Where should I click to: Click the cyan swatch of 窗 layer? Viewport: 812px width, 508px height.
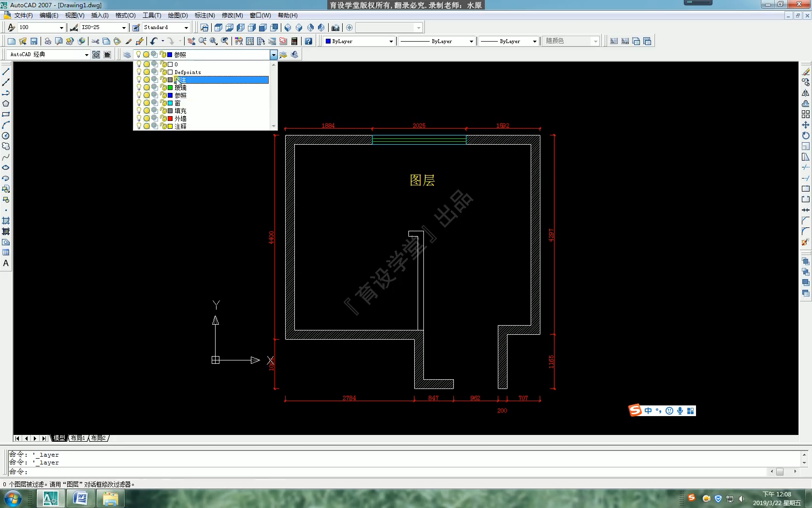pos(170,103)
